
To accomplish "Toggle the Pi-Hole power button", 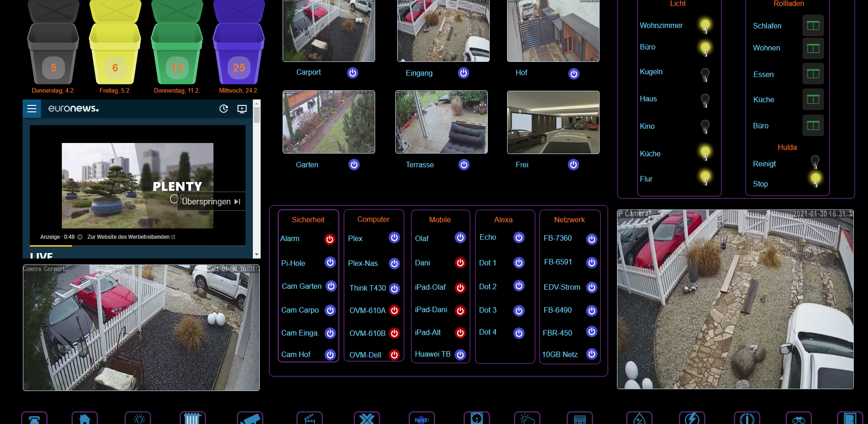I will [x=330, y=262].
